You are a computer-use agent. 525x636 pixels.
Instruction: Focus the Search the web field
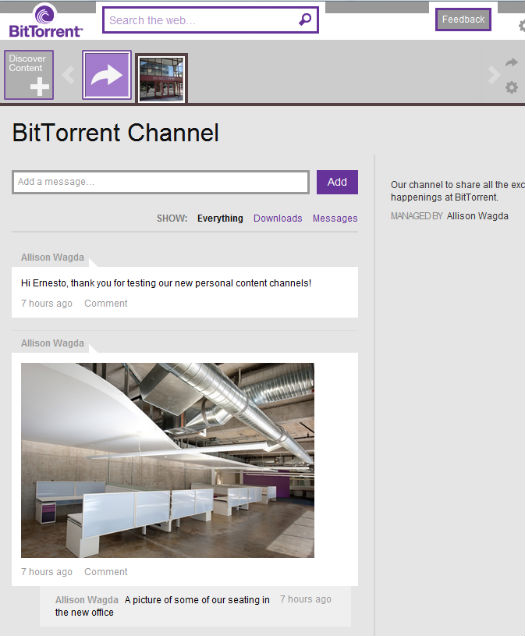tap(210, 19)
